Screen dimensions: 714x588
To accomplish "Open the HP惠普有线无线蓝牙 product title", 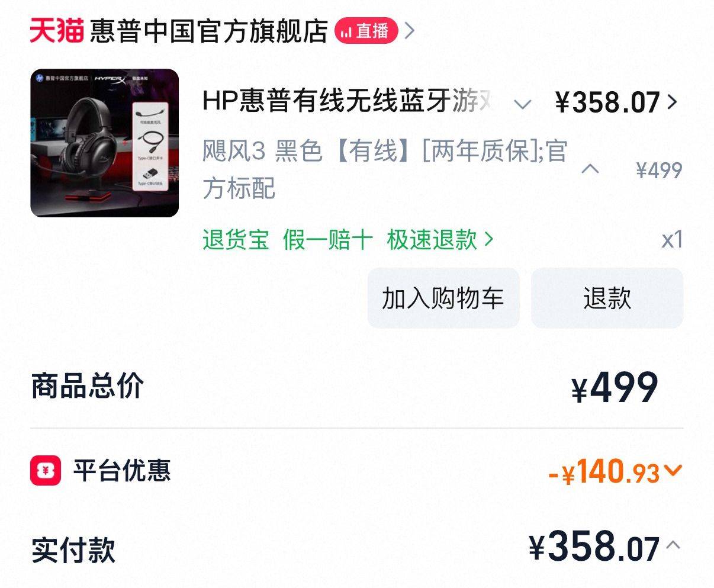I will (348, 102).
